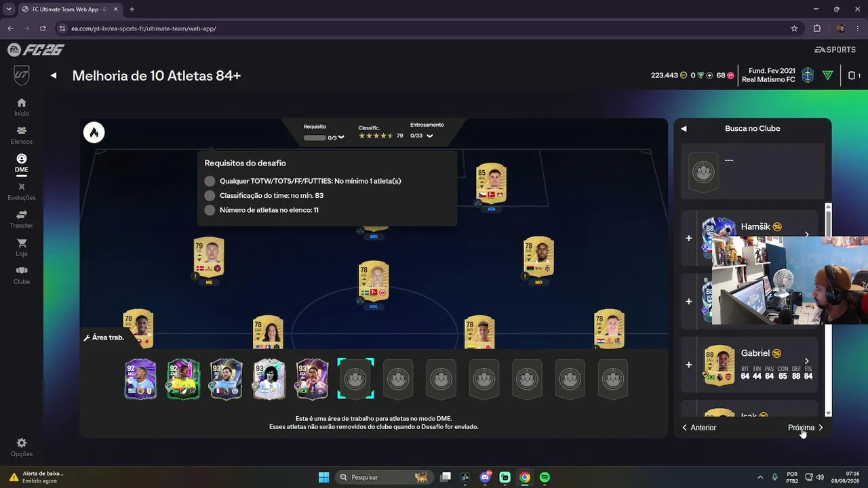
Task: Open the browser extensions menu
Action: pyautogui.click(x=817, y=28)
